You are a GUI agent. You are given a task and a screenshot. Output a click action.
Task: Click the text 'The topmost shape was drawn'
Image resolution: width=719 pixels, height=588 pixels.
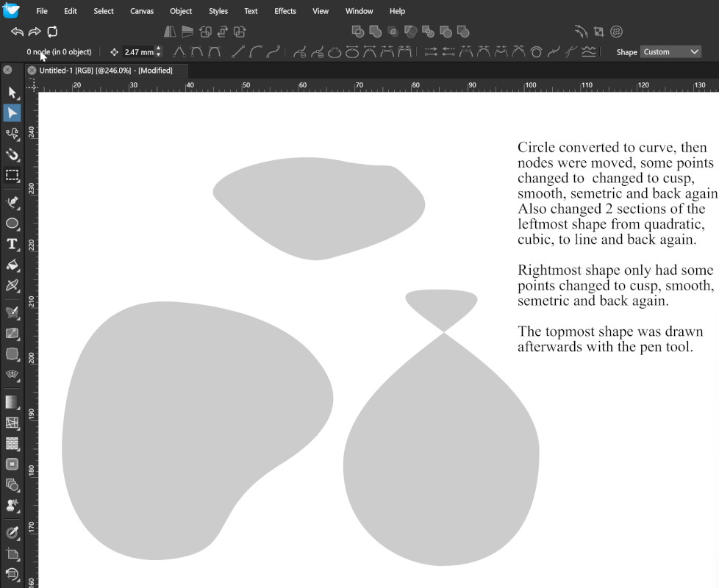610,331
